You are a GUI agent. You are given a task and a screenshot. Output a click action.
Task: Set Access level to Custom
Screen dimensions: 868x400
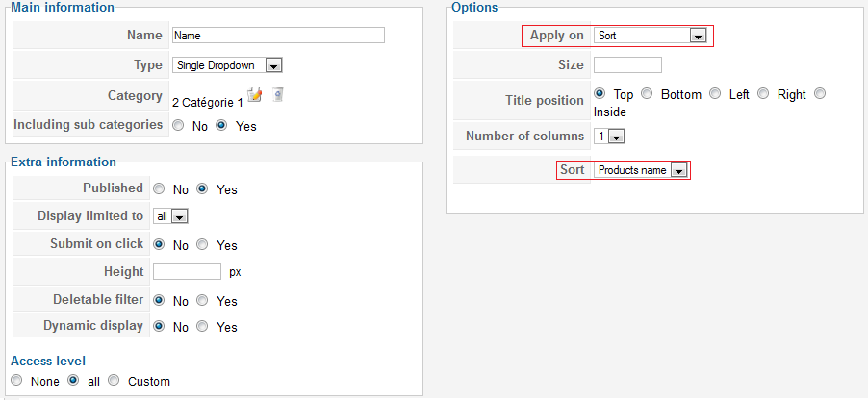coord(114,381)
